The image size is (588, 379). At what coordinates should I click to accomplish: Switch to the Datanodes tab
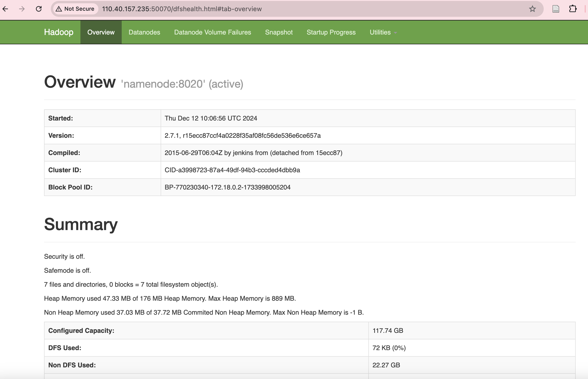[x=144, y=32]
